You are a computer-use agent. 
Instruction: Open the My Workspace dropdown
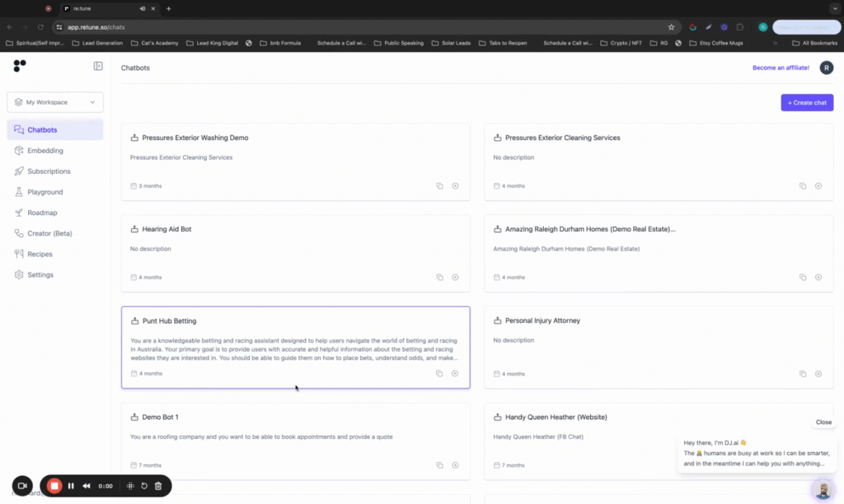pos(54,101)
